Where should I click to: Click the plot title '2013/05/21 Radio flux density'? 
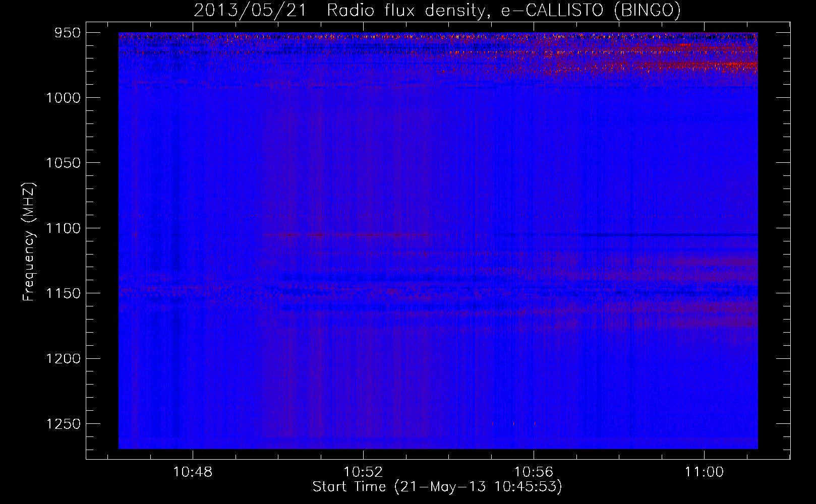(437, 10)
